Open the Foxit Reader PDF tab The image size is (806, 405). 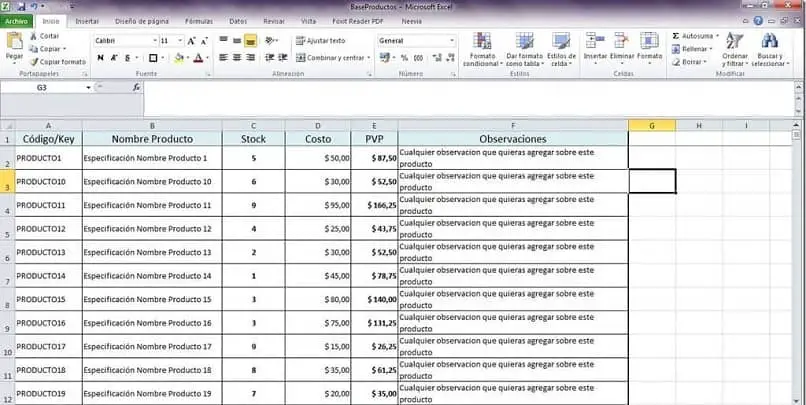coord(358,22)
